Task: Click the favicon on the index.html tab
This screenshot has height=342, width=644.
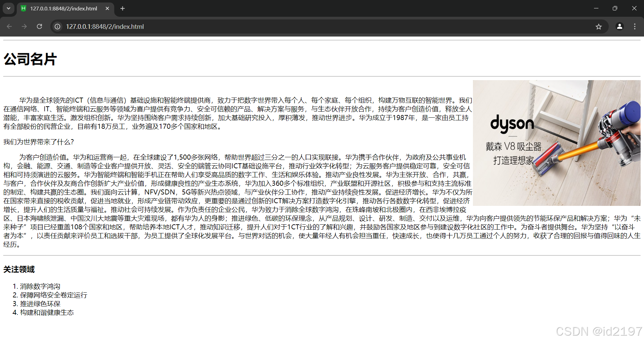Action: point(23,8)
